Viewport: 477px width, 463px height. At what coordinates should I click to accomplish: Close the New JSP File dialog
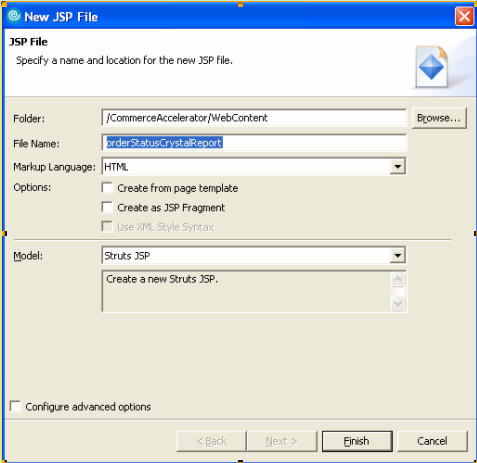464,16
